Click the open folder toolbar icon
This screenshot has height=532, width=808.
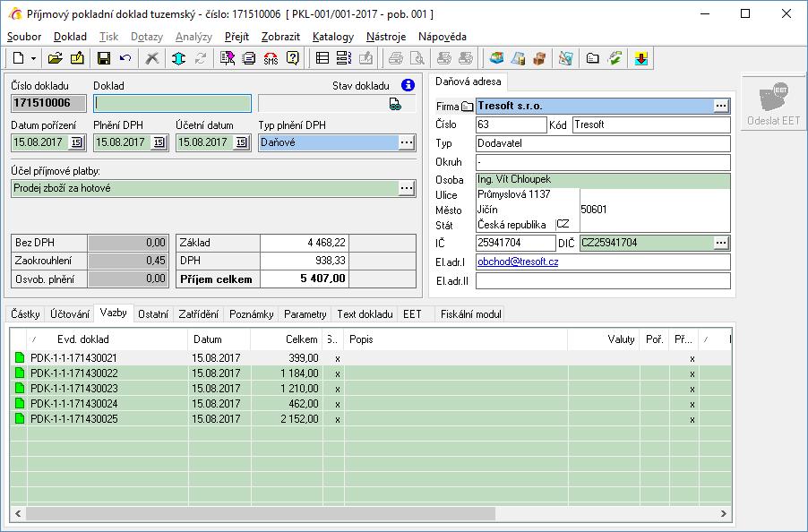pyautogui.click(x=56, y=58)
